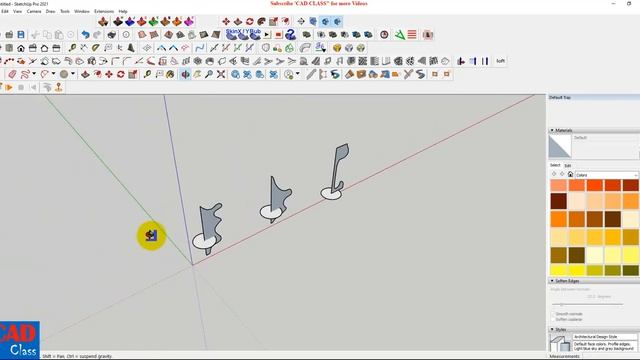Collapse the Soften Edges panel
Viewport: 640px width, 360px height.
coord(552,281)
